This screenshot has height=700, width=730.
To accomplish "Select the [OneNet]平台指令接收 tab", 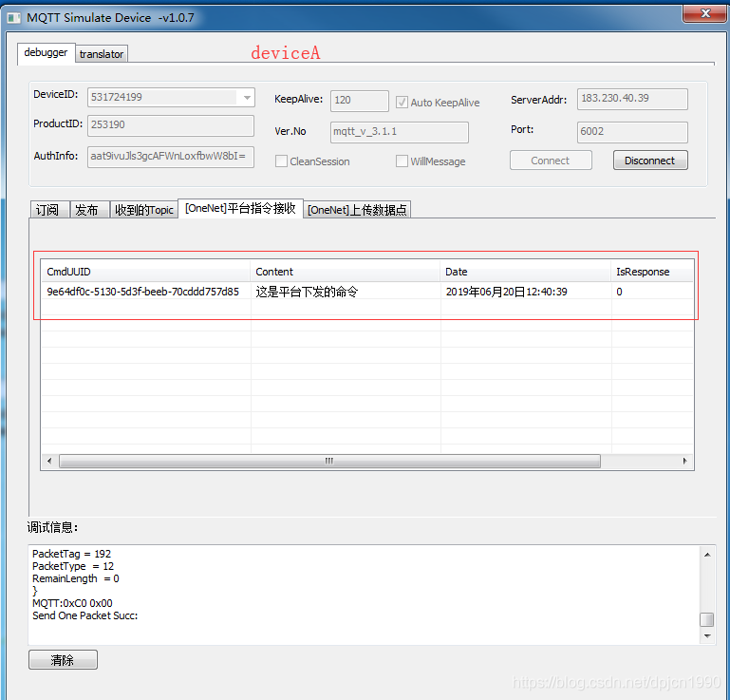I will 240,208.
